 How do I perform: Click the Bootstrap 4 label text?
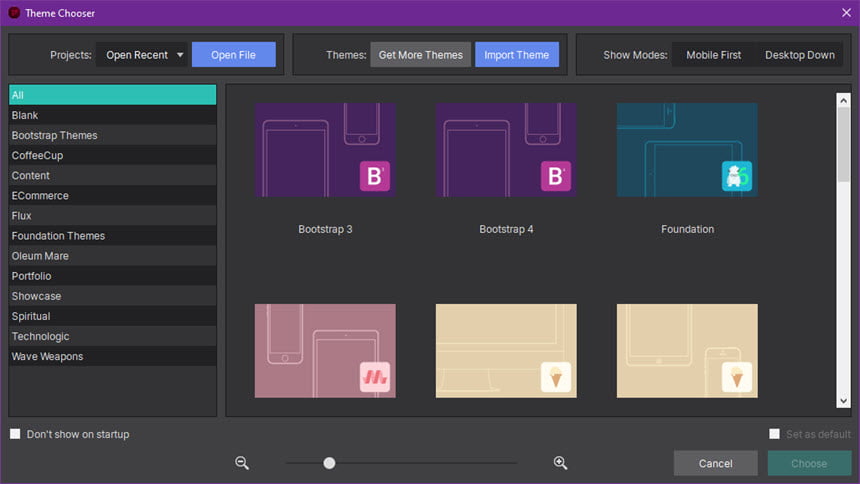[x=506, y=229]
